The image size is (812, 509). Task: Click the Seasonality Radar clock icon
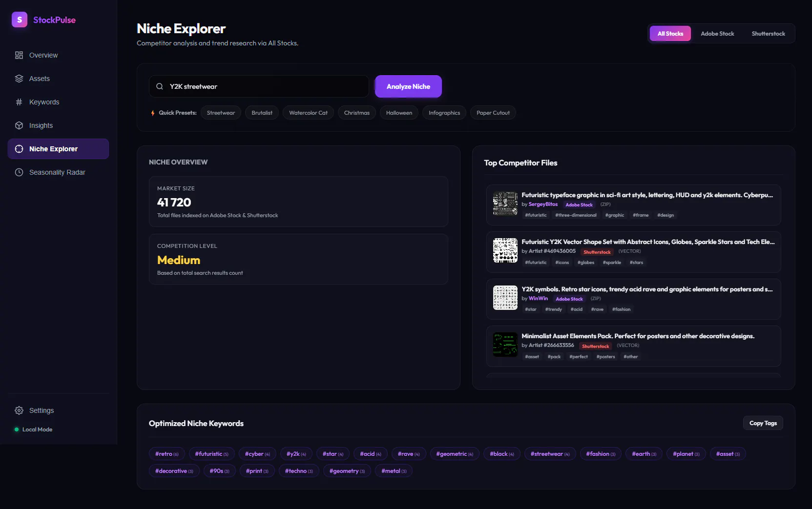point(19,172)
